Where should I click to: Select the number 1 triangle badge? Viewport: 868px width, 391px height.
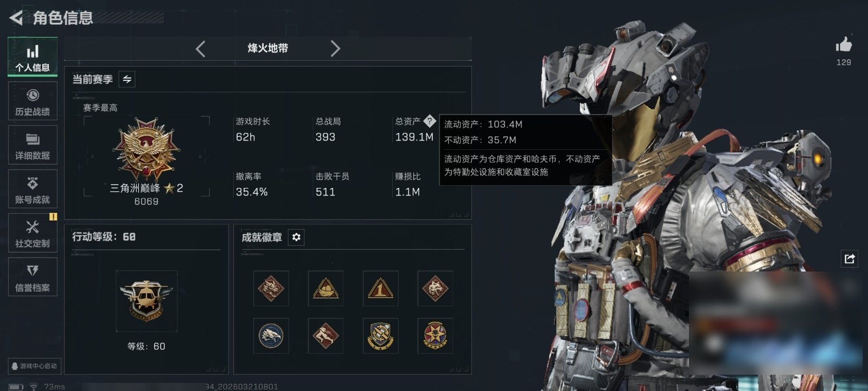[x=380, y=288]
